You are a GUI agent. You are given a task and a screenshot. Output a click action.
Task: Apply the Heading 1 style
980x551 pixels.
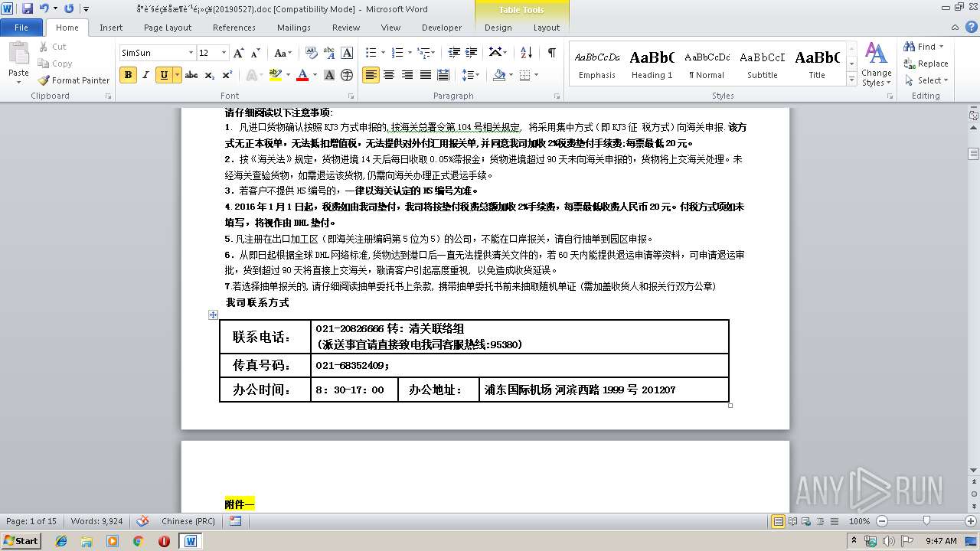652,64
